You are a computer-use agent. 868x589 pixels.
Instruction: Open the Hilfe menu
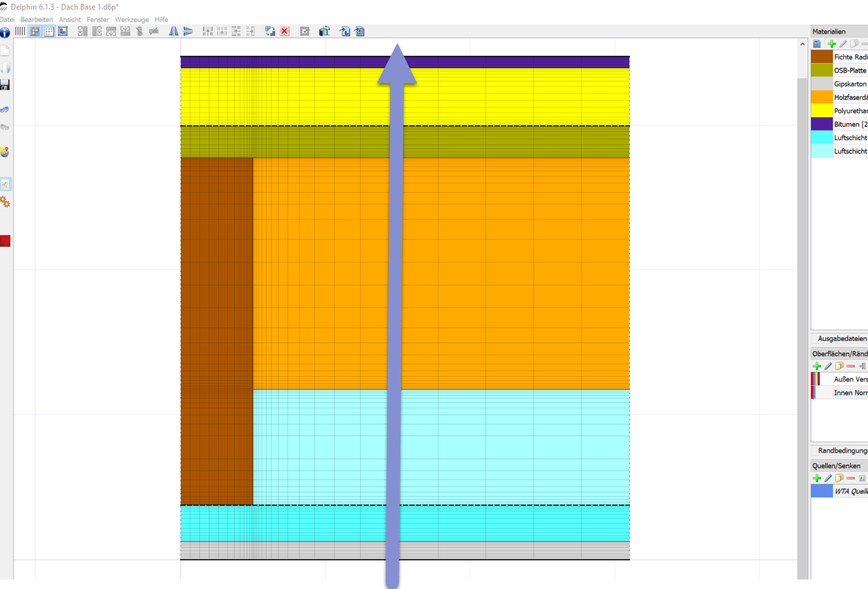162,20
